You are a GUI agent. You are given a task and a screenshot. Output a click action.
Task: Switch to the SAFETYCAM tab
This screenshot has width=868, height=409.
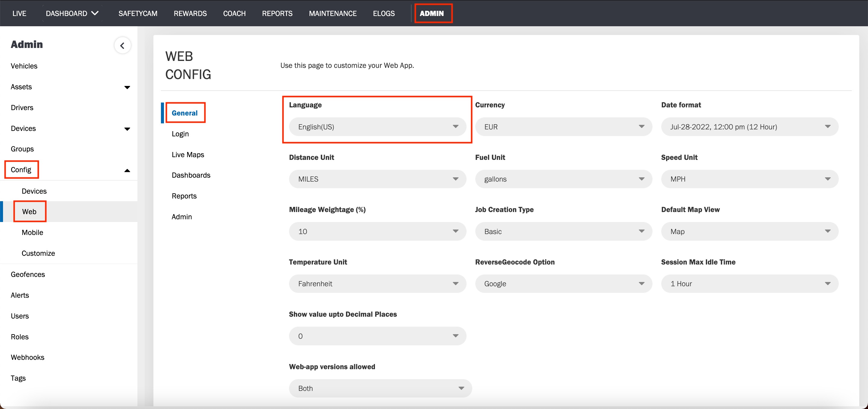(138, 14)
